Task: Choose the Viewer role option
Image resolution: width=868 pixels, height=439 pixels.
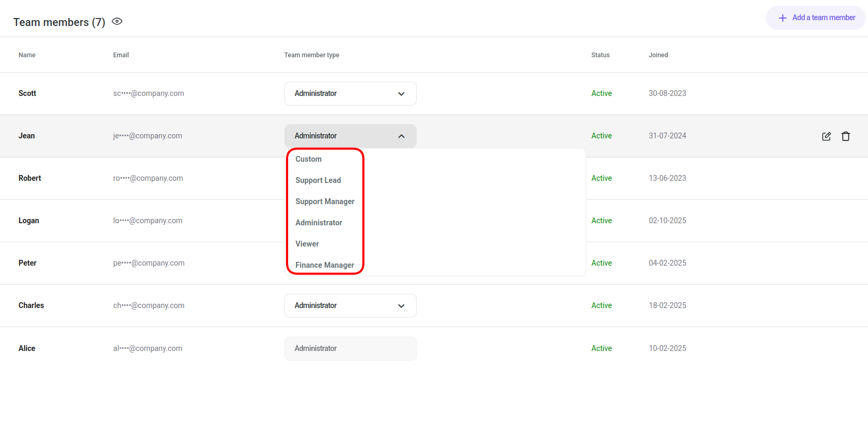Action: coord(307,244)
